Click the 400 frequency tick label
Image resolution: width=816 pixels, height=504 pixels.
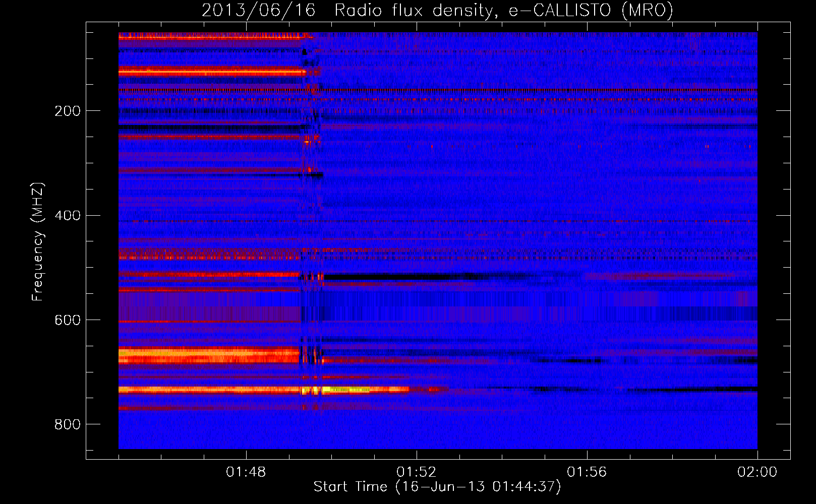pyautogui.click(x=68, y=216)
